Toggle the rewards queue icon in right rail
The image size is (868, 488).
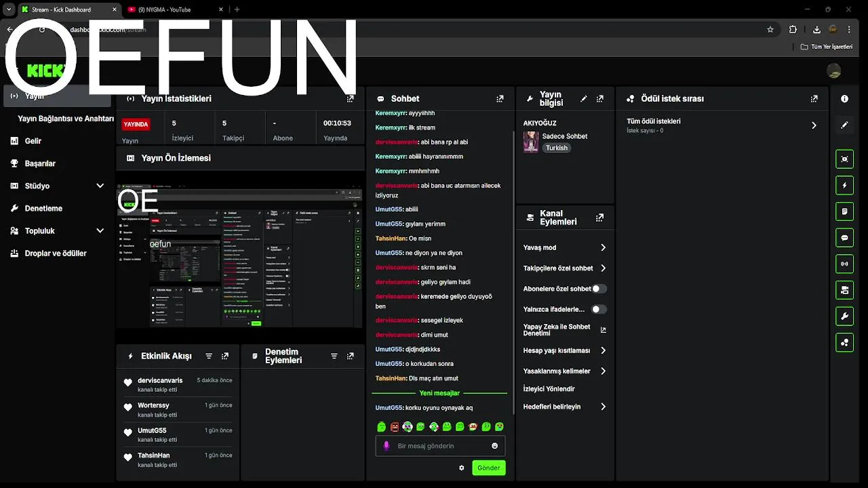(844, 342)
